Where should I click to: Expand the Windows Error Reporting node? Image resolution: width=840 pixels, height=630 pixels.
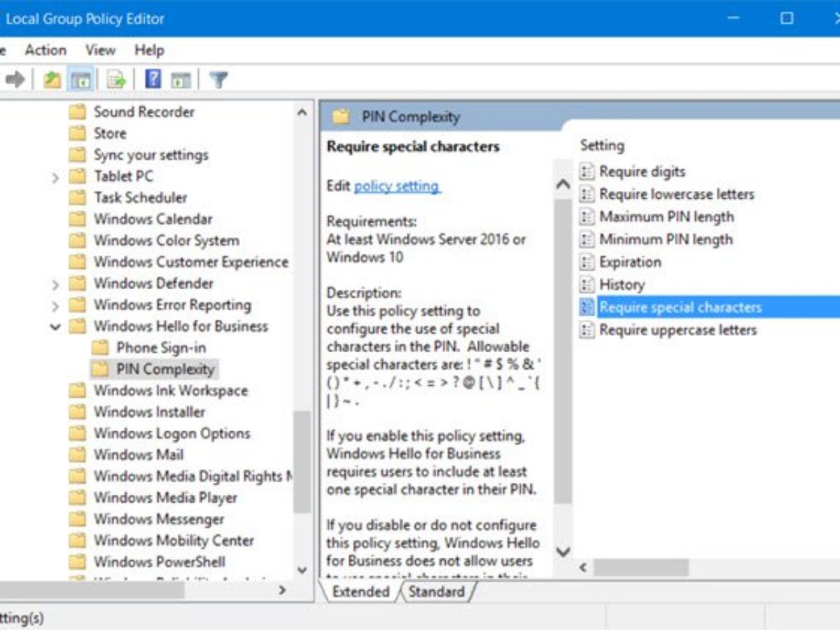pos(55,306)
